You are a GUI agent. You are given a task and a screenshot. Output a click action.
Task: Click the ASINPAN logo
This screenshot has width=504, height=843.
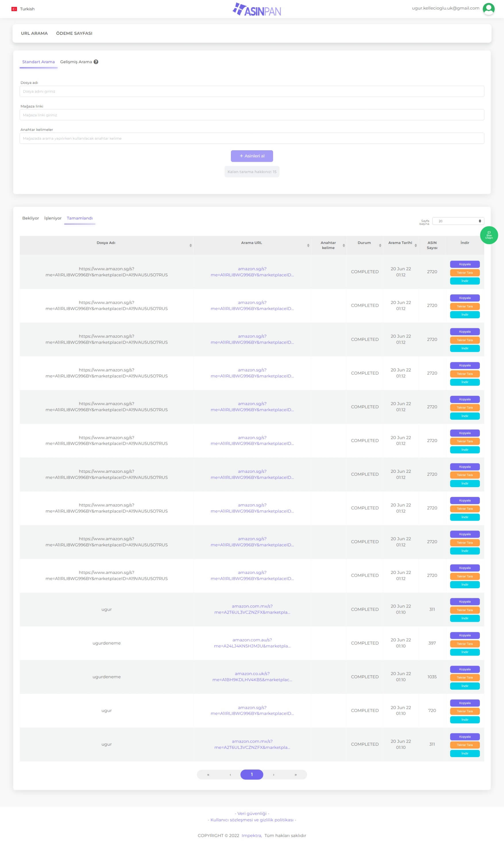point(257,9)
